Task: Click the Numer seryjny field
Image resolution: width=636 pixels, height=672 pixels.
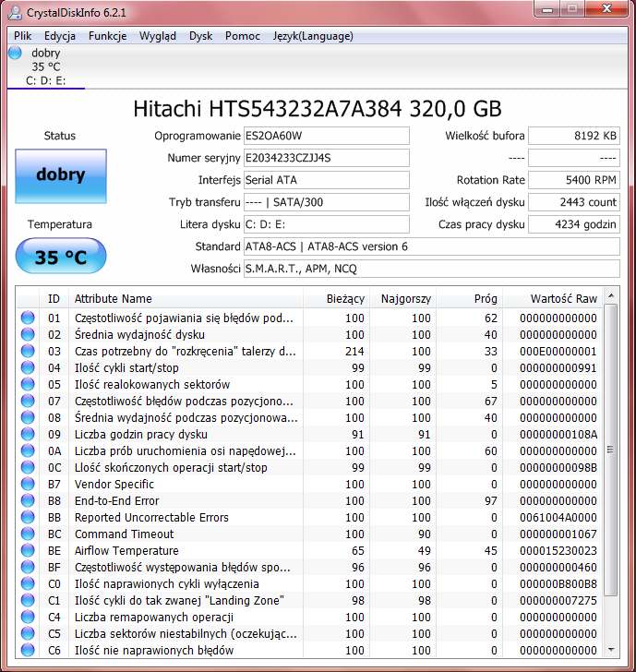Action: (x=327, y=158)
